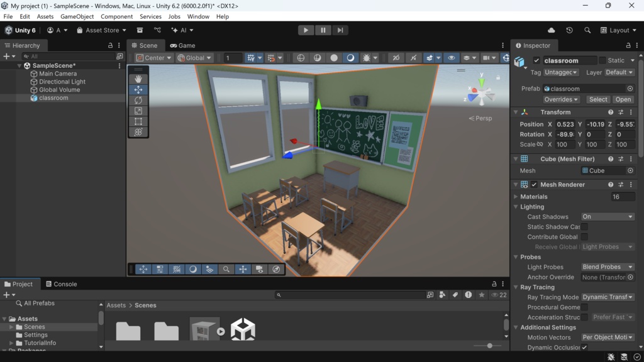Open the Layer dropdown

tap(619, 72)
